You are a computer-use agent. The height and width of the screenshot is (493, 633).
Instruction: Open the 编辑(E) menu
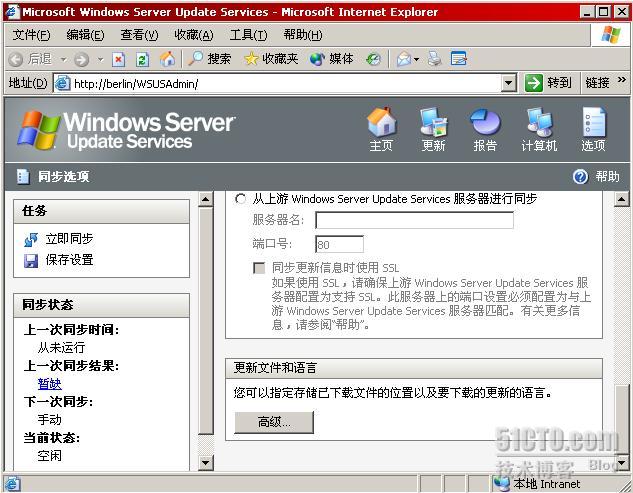[85, 35]
